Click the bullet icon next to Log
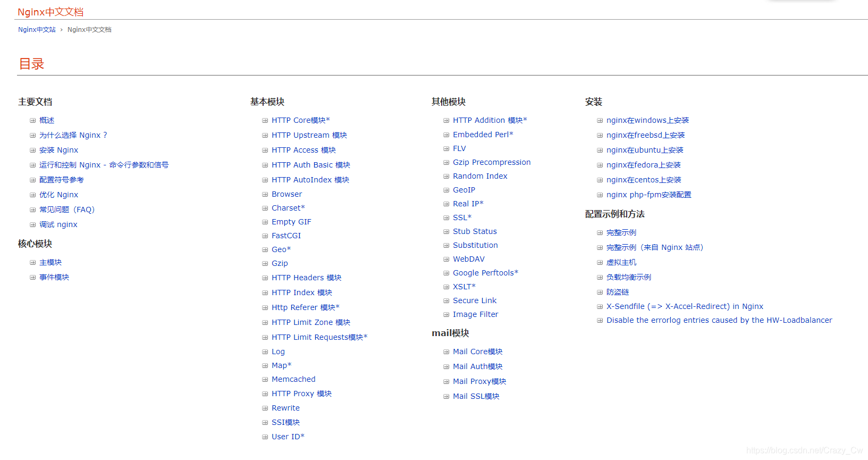 click(x=265, y=352)
